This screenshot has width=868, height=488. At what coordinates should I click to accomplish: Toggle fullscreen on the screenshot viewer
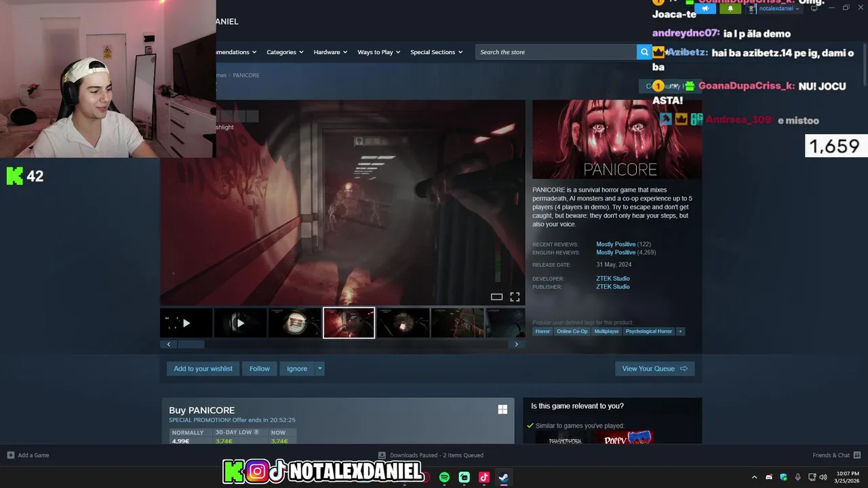click(x=515, y=297)
